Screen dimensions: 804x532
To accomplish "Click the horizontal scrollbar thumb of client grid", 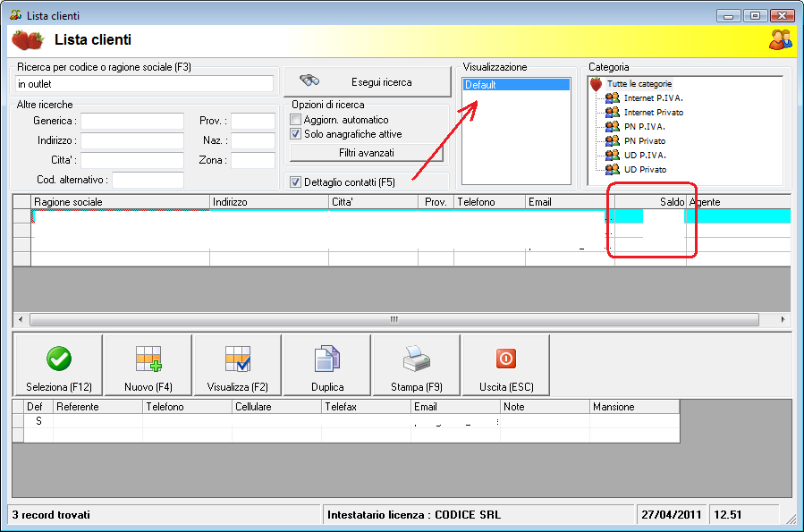I will point(394,319).
